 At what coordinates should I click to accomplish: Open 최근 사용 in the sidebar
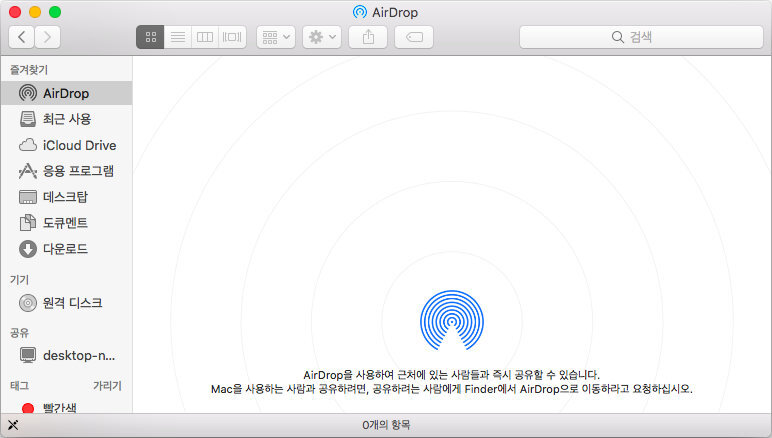(66, 119)
